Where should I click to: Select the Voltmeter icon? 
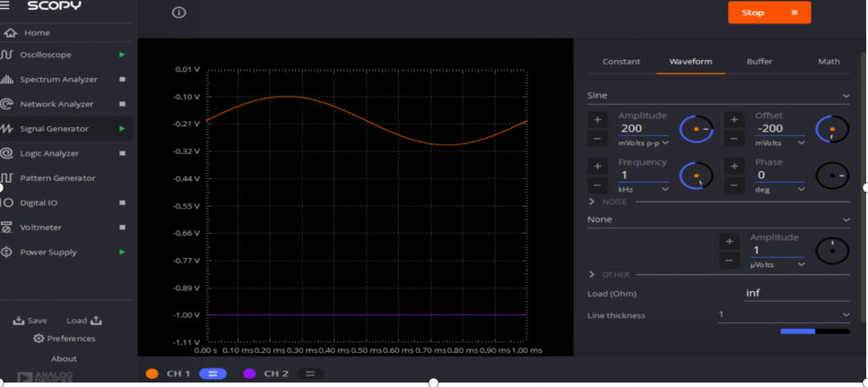point(6,228)
